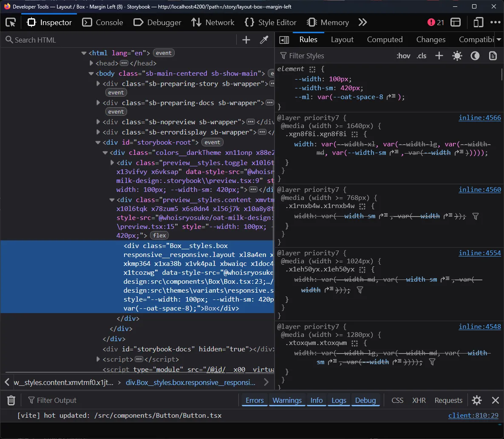Activate the element picker tool
Image resolution: width=504 pixels, height=439 pixels.
[x=11, y=22]
